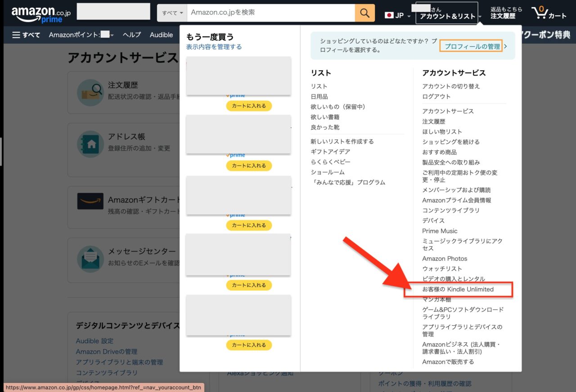
Task: Open デバイス in flyout menu
Action: (433, 221)
